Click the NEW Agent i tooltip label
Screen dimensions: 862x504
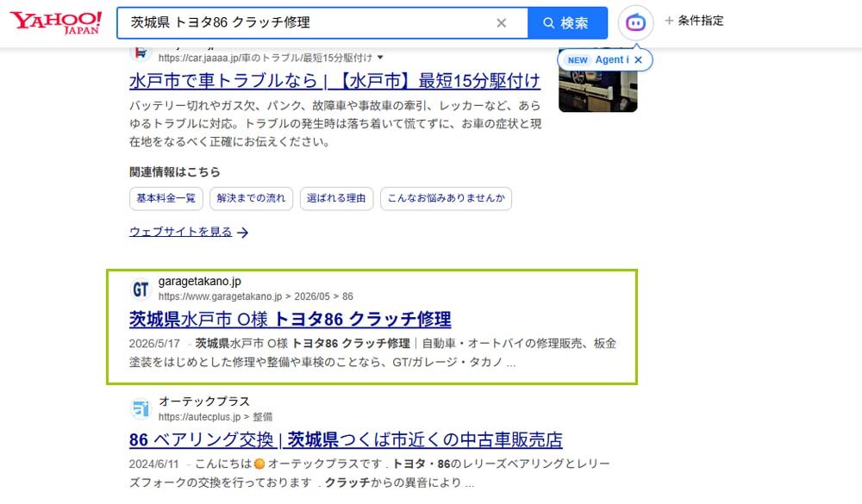tap(598, 60)
